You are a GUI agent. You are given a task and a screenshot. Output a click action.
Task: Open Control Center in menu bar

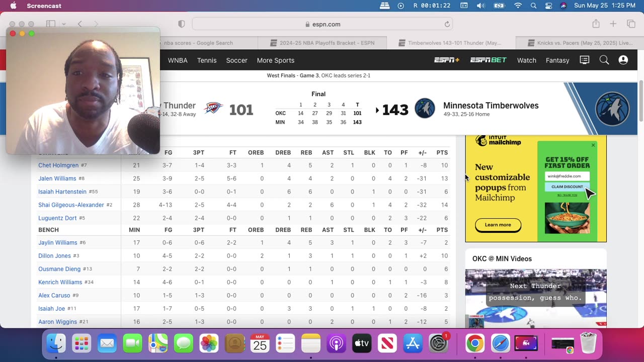point(549,6)
